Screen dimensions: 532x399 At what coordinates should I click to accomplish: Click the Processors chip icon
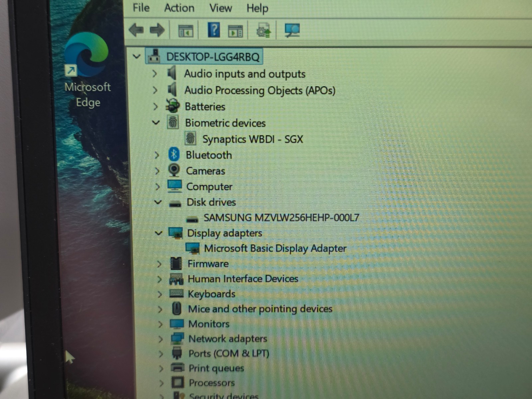(178, 382)
